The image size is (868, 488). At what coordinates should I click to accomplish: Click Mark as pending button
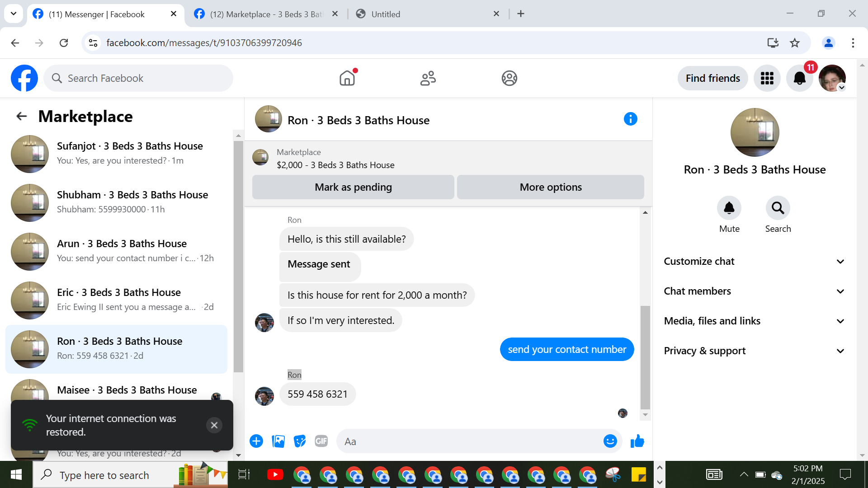coord(353,187)
